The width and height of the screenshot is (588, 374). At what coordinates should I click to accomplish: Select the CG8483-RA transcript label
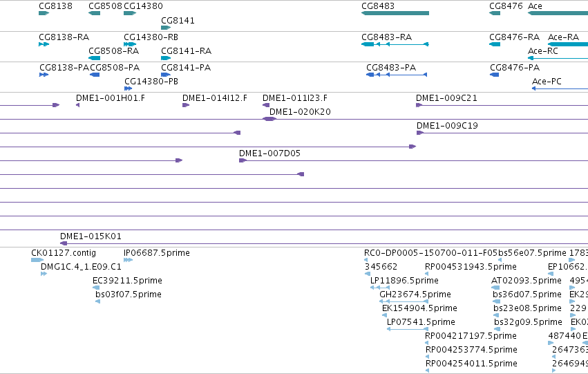pos(387,37)
